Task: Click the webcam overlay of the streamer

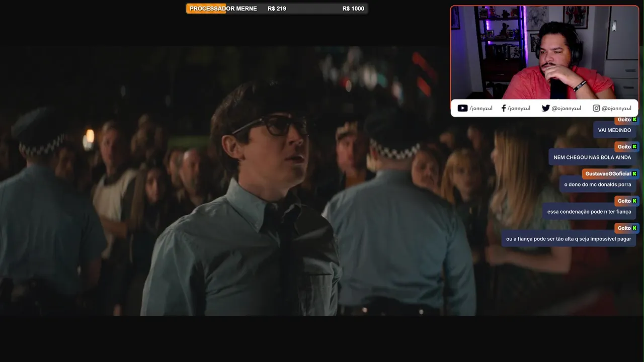Action: click(544, 52)
